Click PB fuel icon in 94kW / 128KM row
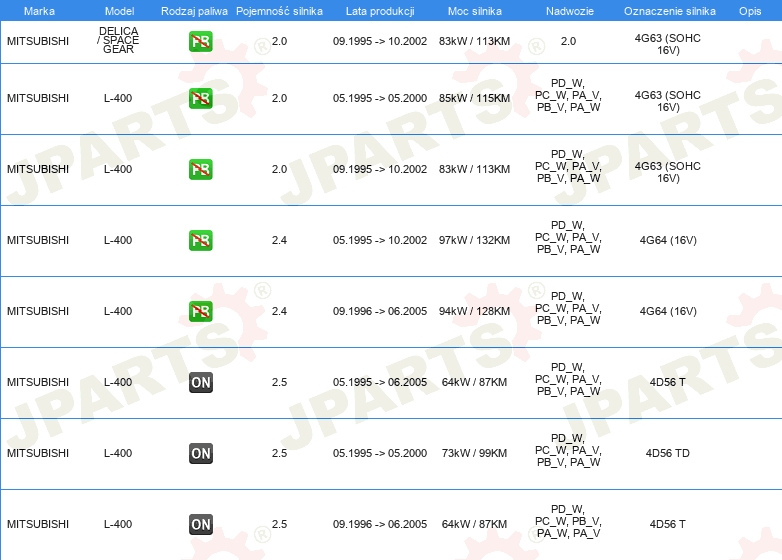 pos(200,311)
